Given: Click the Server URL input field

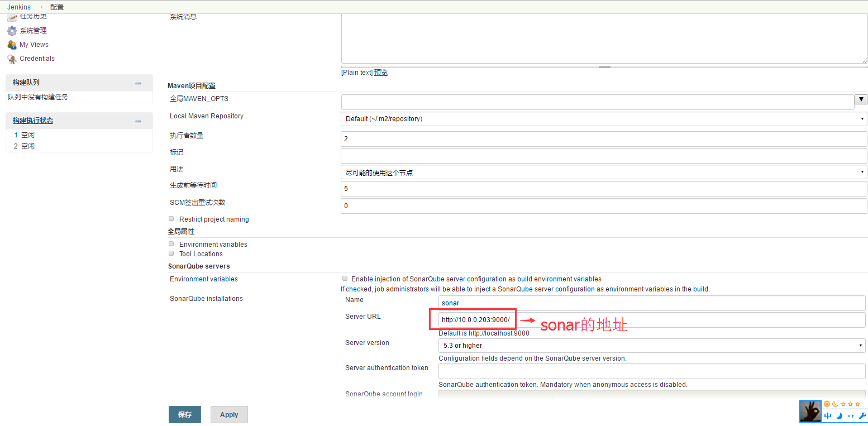Looking at the screenshot, I should 652,320.
